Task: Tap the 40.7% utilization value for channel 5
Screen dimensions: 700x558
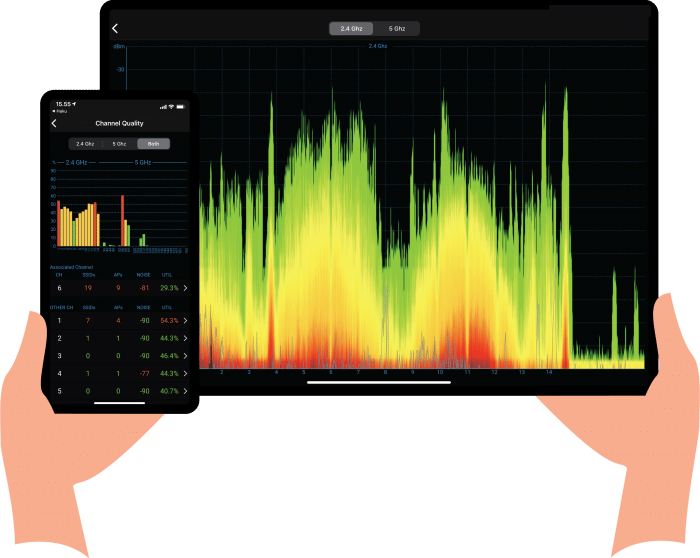Action: [168, 390]
